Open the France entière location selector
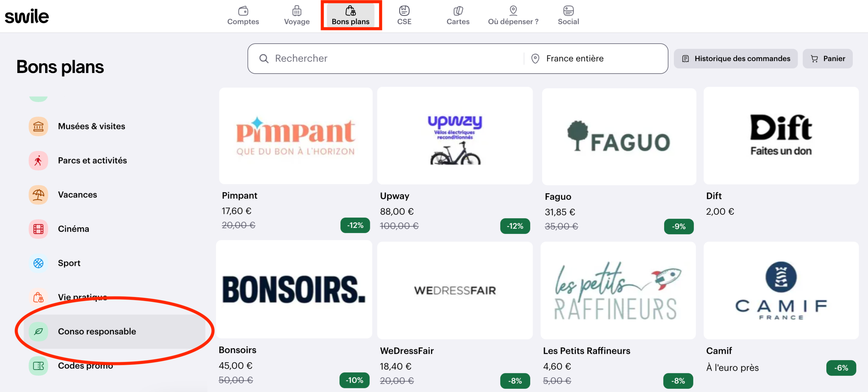 (x=574, y=59)
